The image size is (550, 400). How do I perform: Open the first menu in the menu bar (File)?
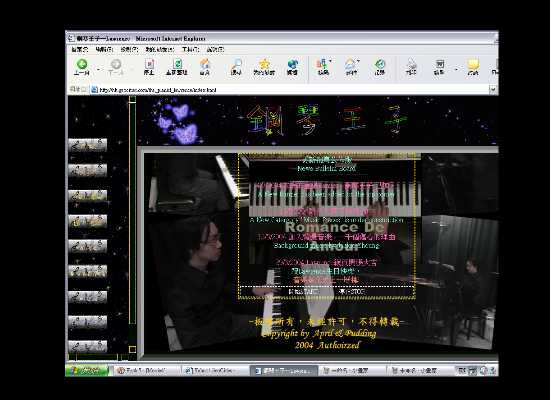coord(79,49)
